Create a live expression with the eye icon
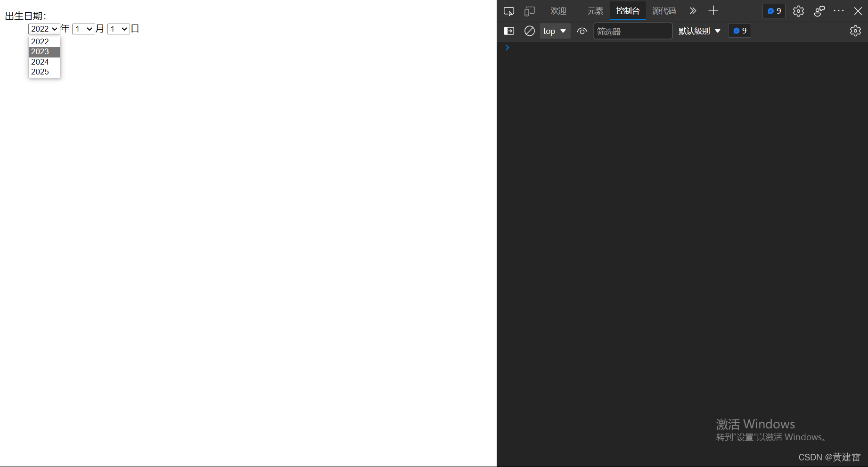868x467 pixels. pos(582,31)
